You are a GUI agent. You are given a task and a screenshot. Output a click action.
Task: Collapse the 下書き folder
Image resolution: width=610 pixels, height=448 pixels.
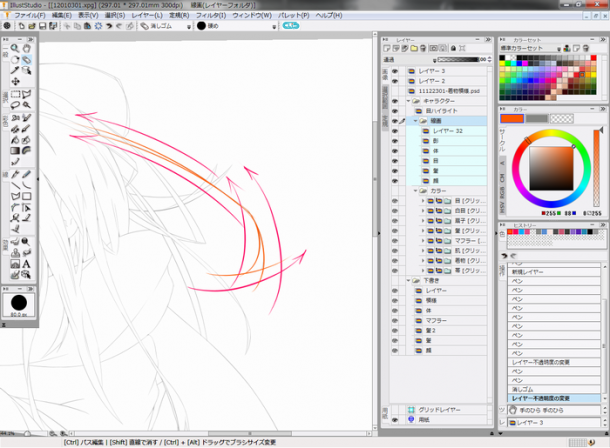[408, 280]
